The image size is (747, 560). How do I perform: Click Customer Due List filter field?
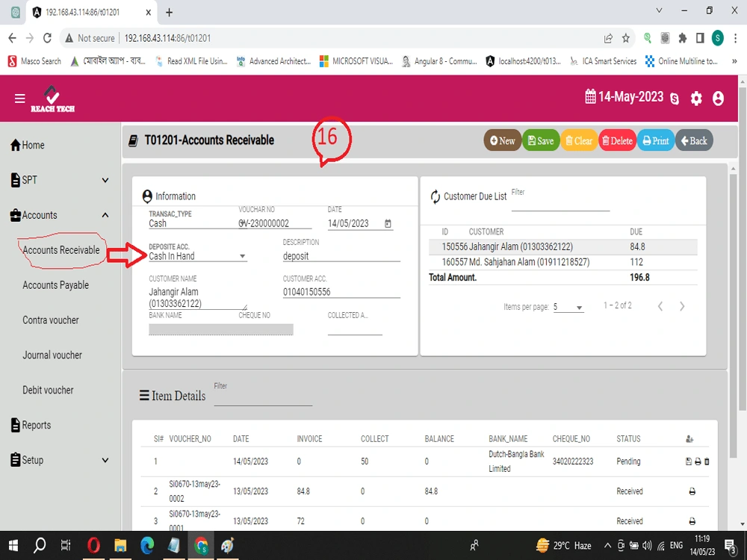click(x=560, y=204)
